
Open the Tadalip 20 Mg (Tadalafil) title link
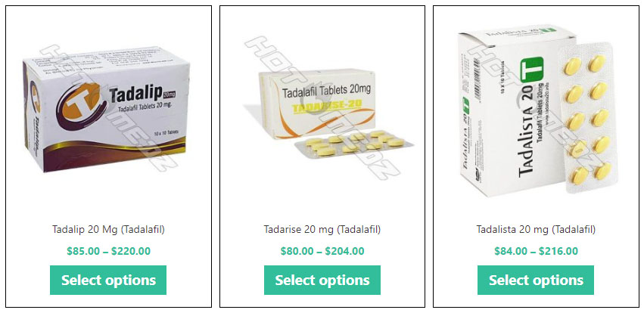[108, 230]
